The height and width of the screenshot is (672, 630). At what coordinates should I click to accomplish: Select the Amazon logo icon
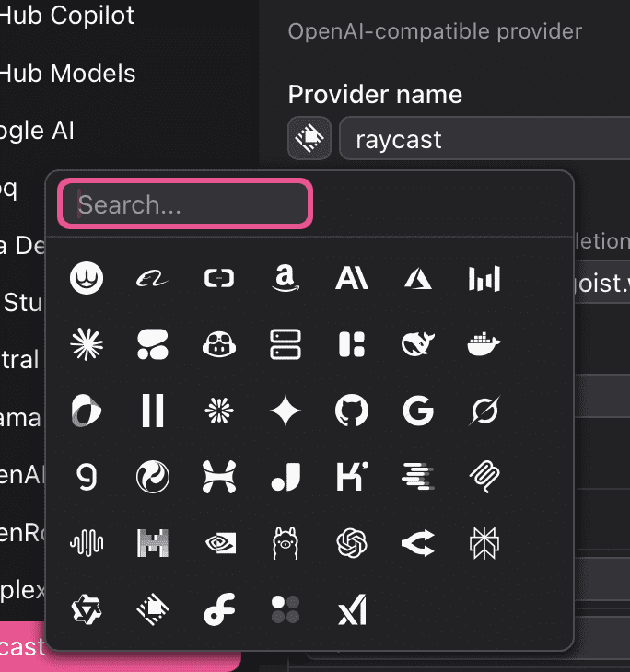pos(286,278)
